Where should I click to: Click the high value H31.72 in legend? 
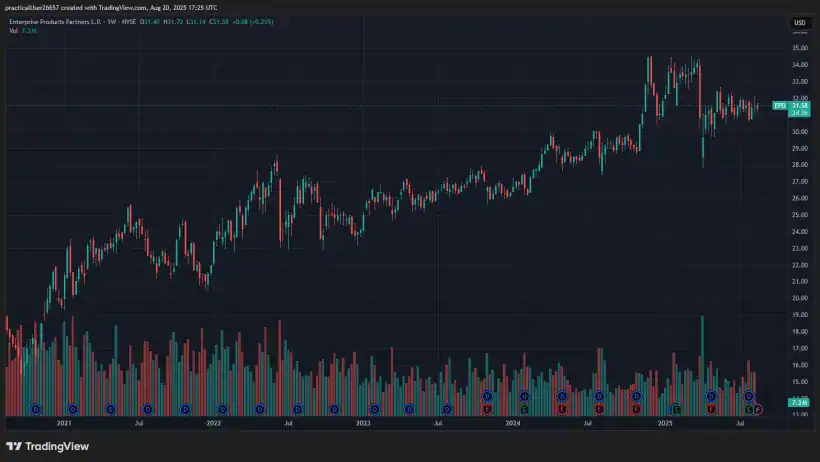[x=173, y=22]
